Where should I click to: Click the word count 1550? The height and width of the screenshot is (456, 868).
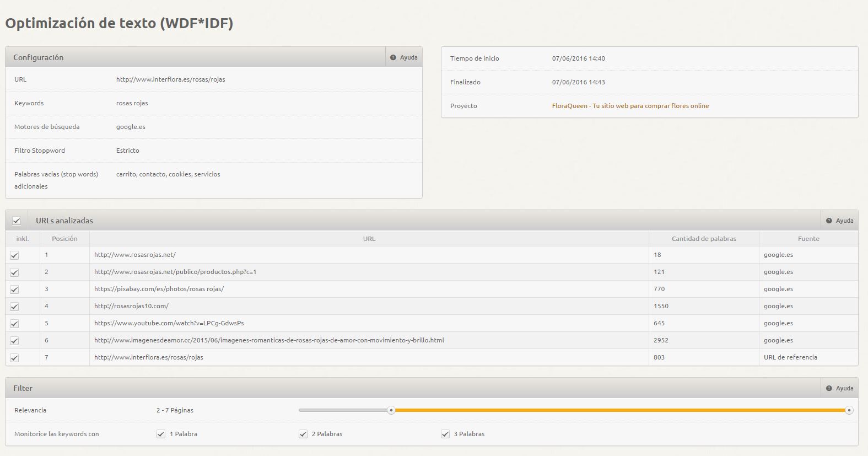661,306
